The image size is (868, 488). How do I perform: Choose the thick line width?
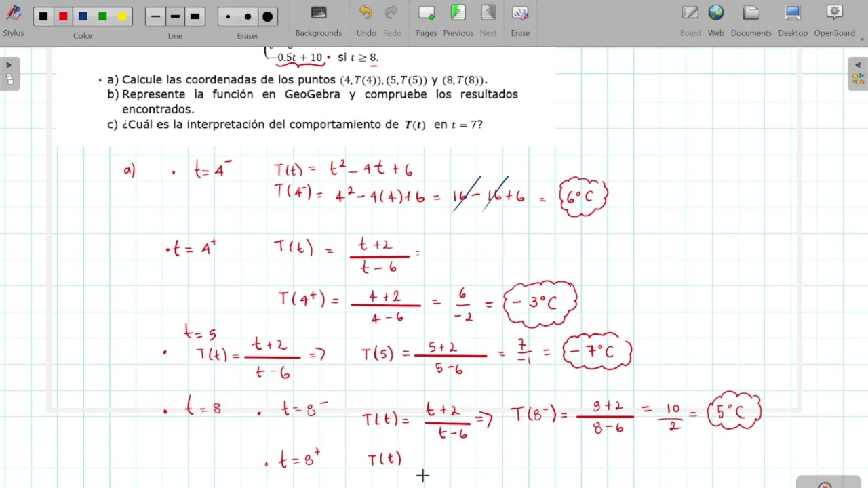(x=195, y=17)
